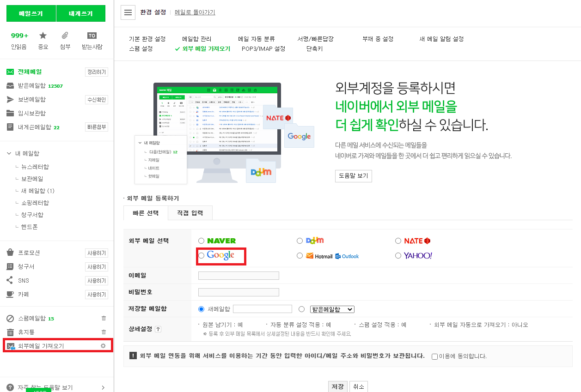The height and width of the screenshot is (392, 581).
Task: Open the hamburger menu at the top
Action: (x=128, y=12)
